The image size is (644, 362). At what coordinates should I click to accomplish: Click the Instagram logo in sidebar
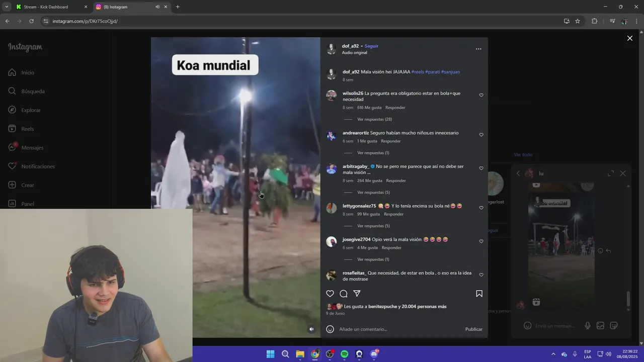coord(25,47)
